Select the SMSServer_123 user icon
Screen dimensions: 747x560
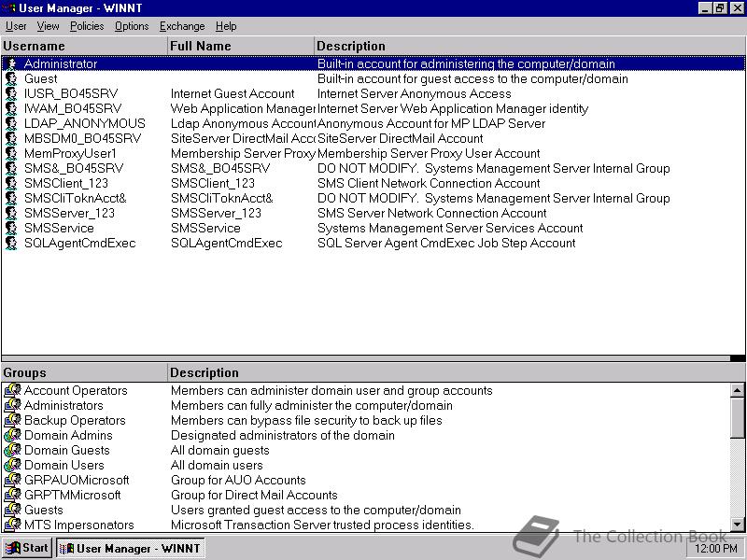11,213
